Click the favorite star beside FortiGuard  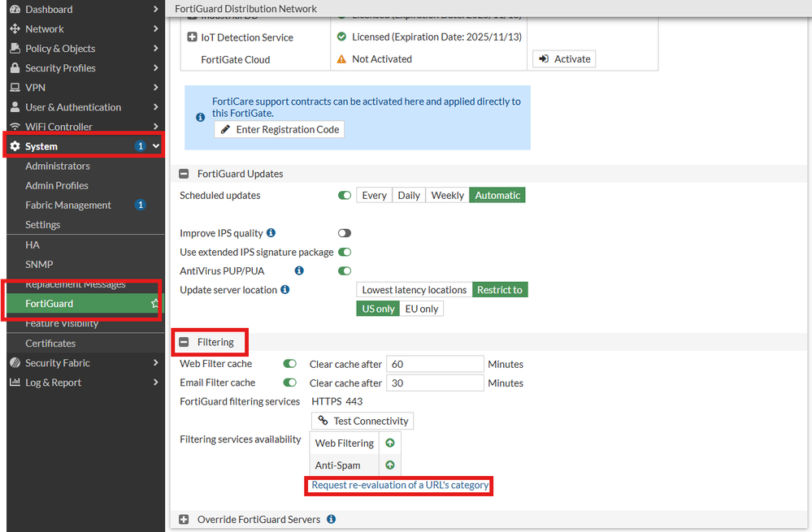[154, 303]
